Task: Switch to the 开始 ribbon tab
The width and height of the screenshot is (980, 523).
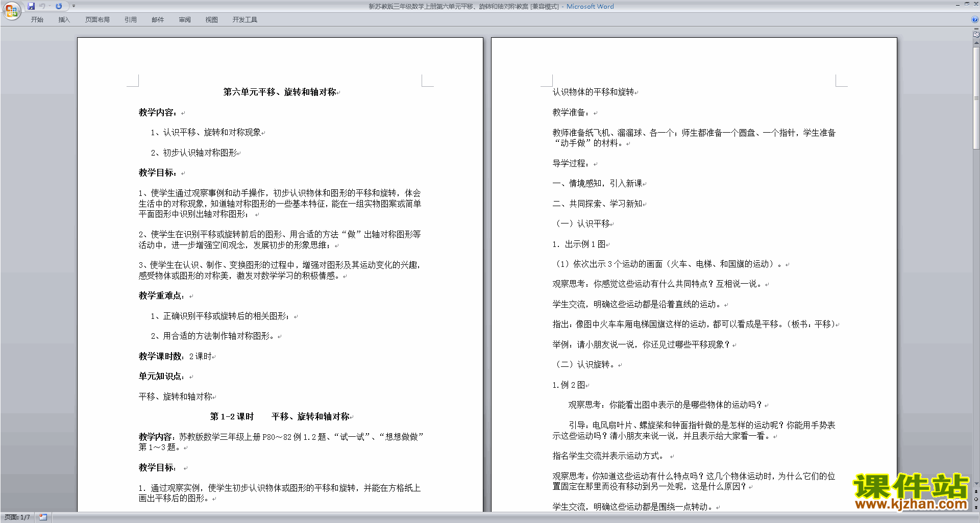Action: [37, 20]
